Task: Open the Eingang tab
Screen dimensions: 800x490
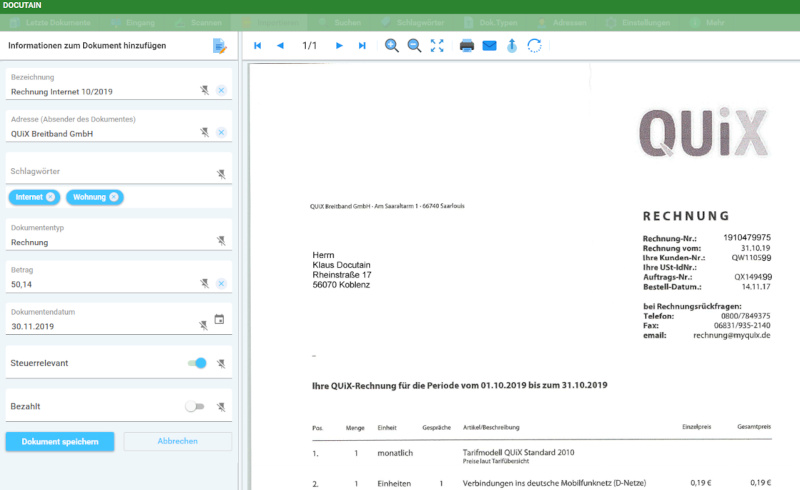Action: click(x=133, y=22)
